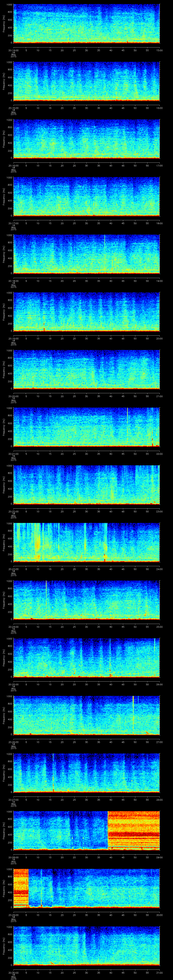Screen dimensions: 173x980
Task: Select the '20:19:00' start time label
Action: point(13,339)
